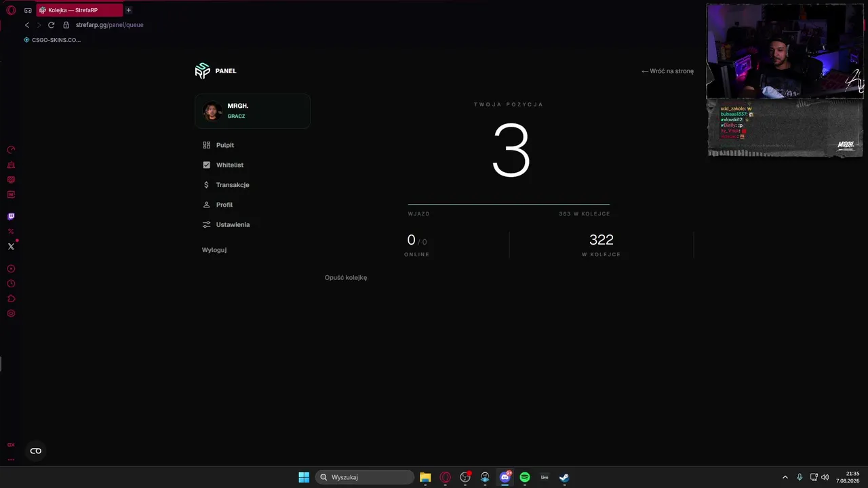Show hidden system tray icons
The width and height of the screenshot is (868, 488).
pyautogui.click(x=785, y=477)
